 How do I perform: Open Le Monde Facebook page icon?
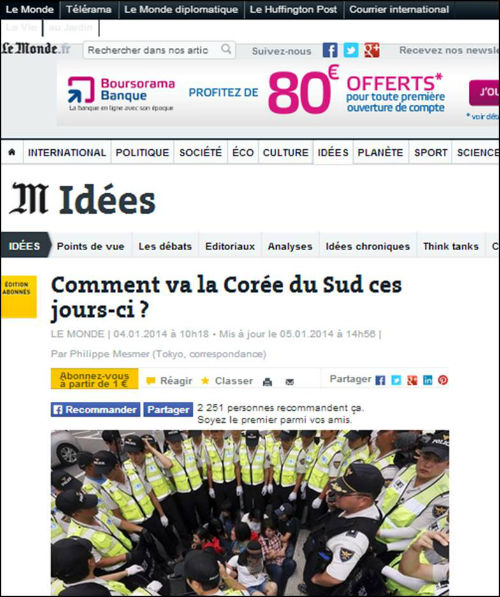(x=330, y=50)
